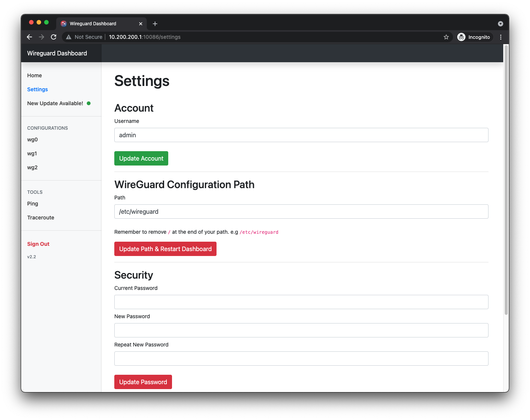Click the Username input field
Screen dimensions: 530x420
(x=301, y=135)
